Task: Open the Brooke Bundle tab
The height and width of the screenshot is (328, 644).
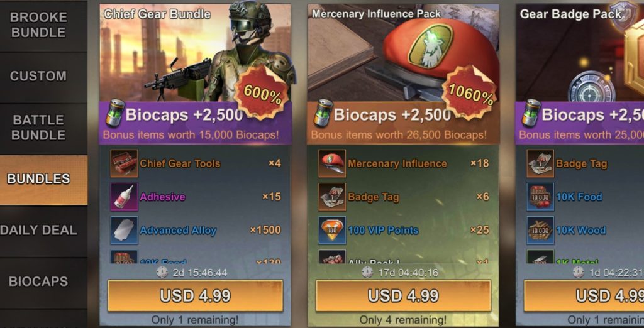Action: [x=38, y=25]
